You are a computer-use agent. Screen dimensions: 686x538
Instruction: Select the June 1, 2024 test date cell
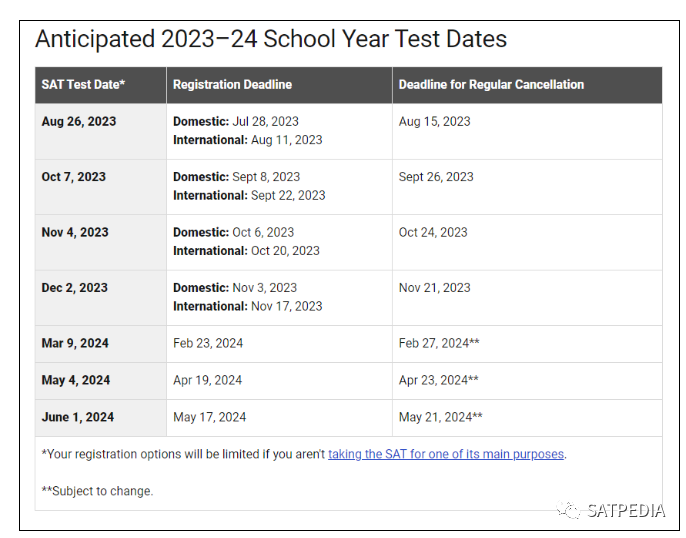[78, 417]
